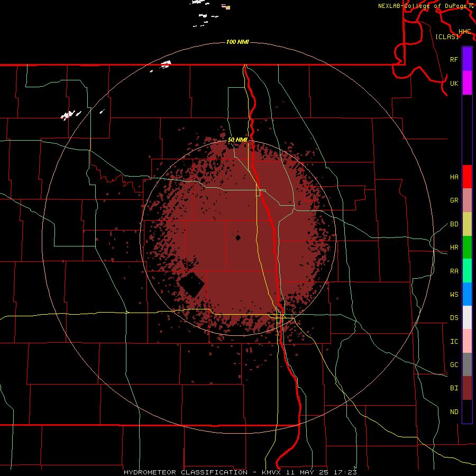Click the GC gray legend swatch

coord(467,364)
